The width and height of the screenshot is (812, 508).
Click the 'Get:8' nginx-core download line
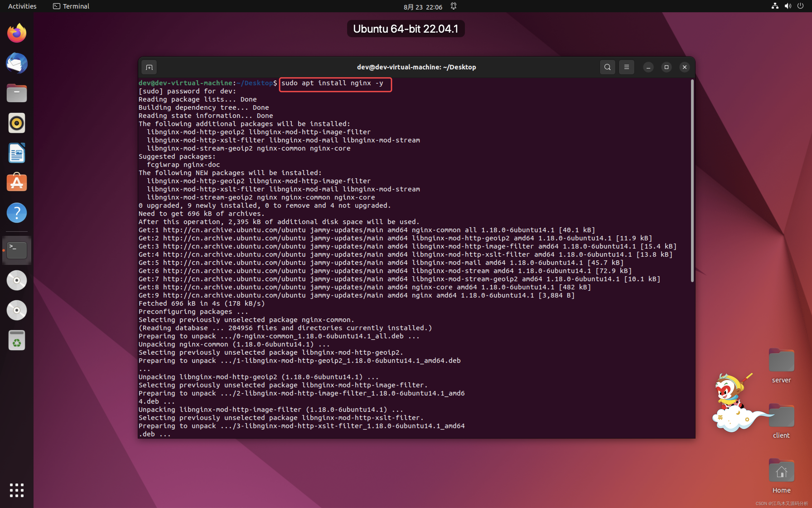(x=365, y=287)
